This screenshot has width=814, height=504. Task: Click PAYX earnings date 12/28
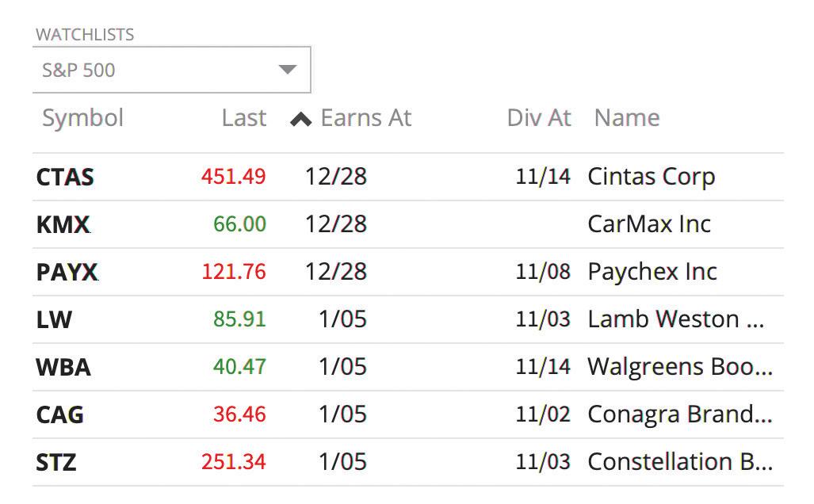tap(336, 272)
